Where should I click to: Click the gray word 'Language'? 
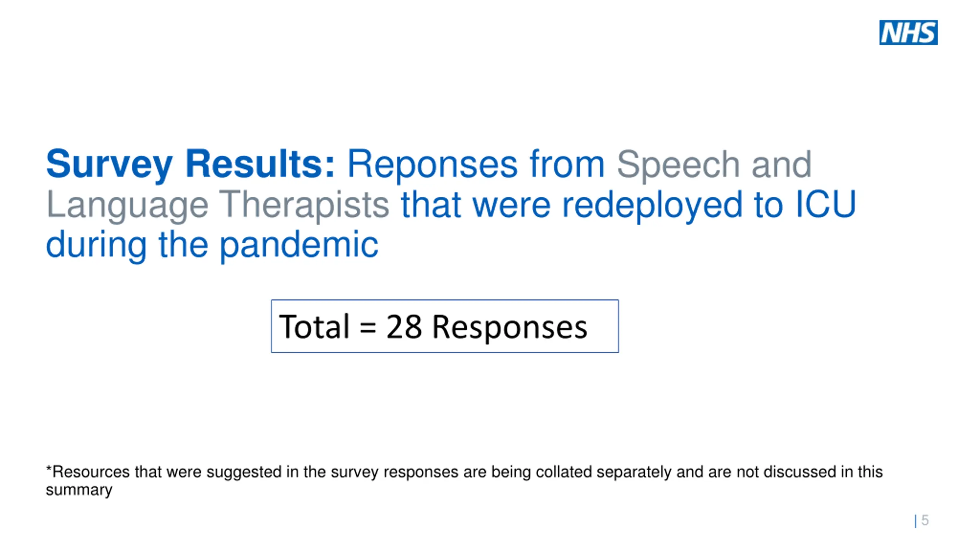tap(127, 205)
